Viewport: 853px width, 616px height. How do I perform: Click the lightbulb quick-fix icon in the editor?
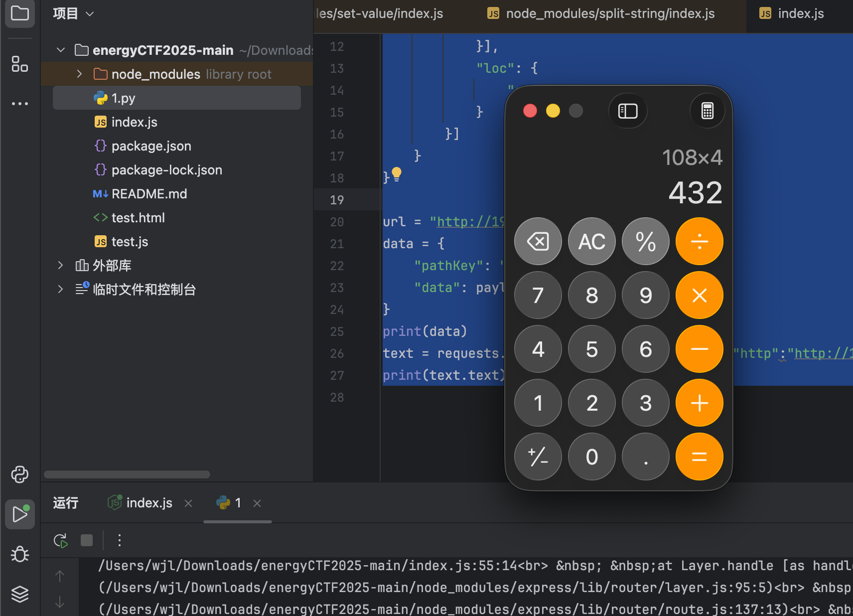(397, 174)
